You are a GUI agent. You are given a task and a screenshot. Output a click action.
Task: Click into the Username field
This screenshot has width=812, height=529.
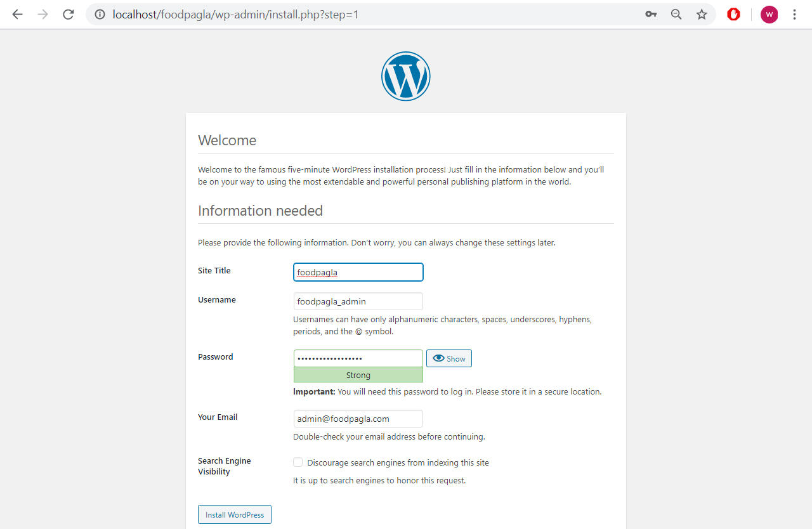point(358,301)
